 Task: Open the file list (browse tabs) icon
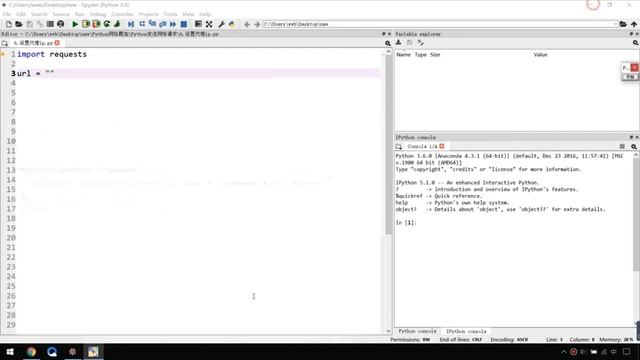[x=50, y=24]
